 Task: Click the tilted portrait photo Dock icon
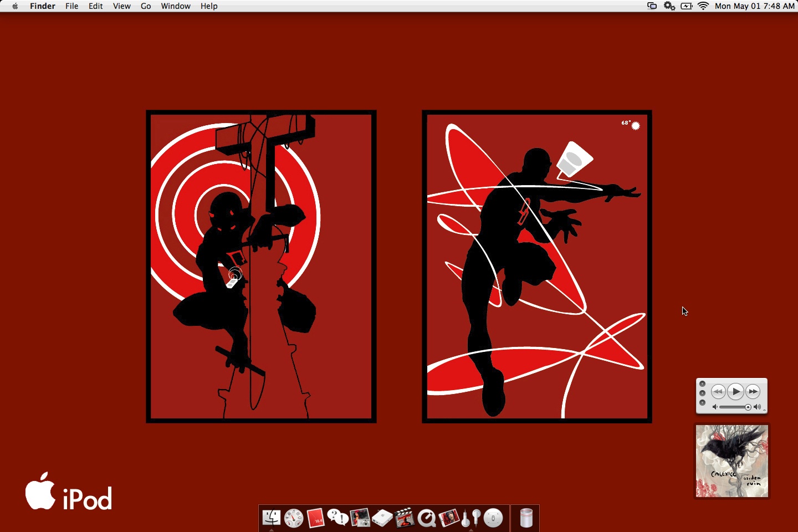pyautogui.click(x=448, y=518)
